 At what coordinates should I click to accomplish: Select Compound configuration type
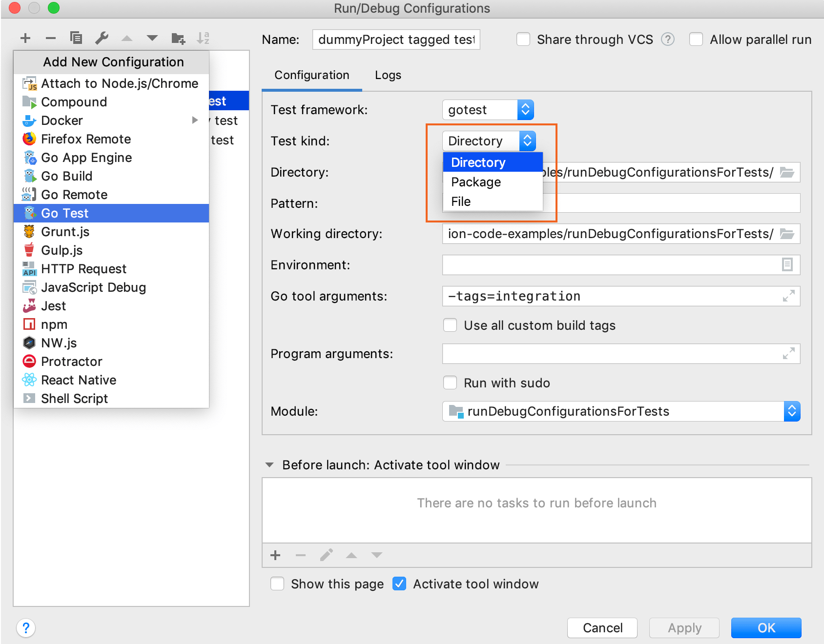[111, 102]
